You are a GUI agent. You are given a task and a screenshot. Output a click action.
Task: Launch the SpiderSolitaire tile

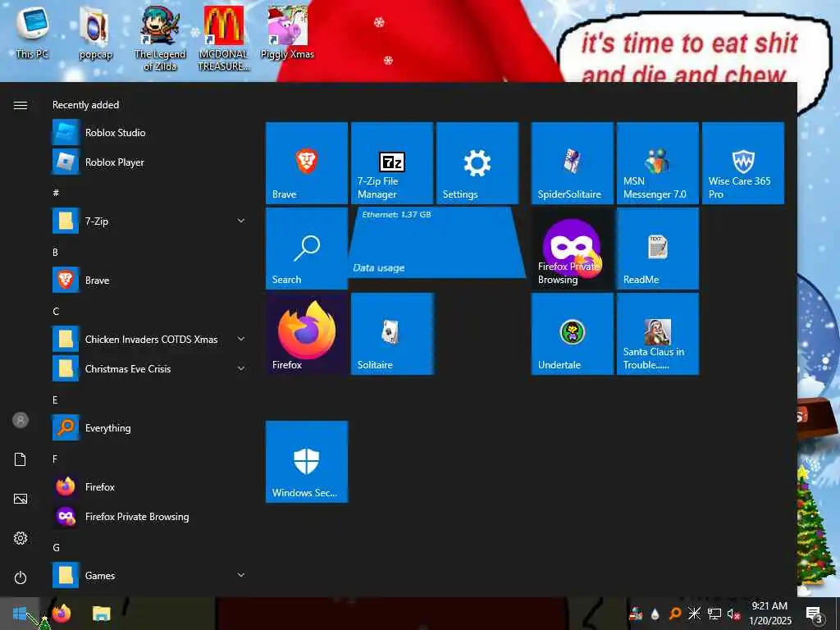click(572, 163)
